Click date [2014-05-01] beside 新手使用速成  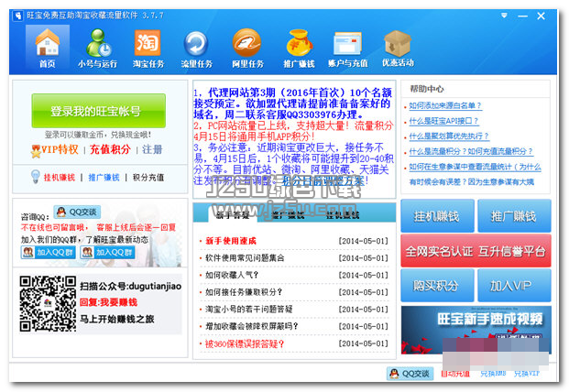[364, 241]
